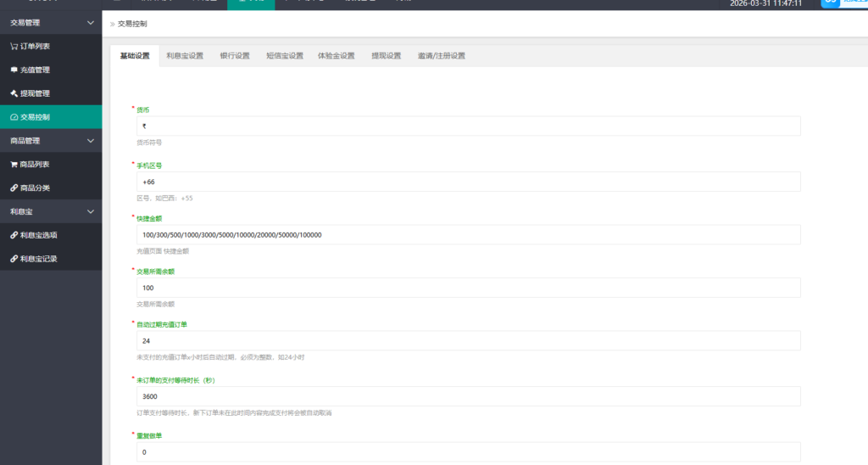Collapse the 利息宝 sidebar group

91,211
